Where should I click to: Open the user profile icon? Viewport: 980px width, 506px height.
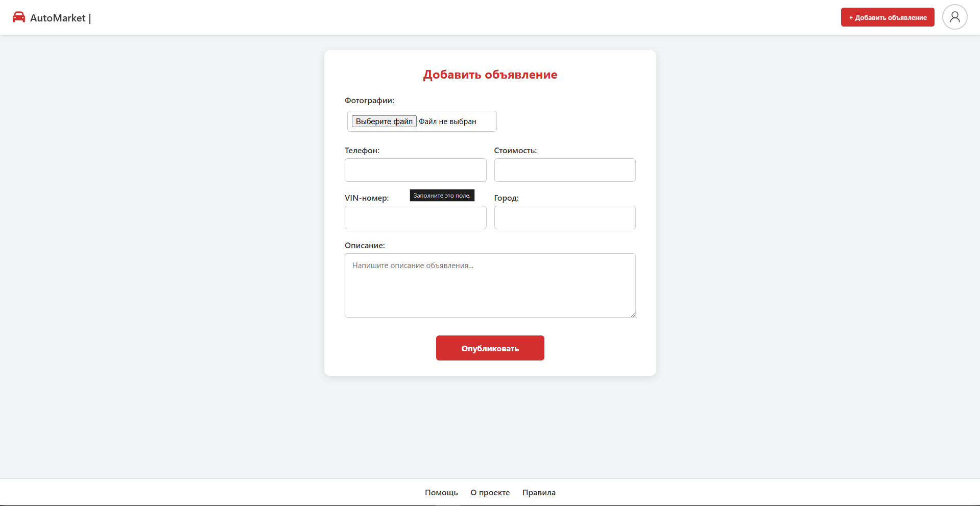click(x=954, y=17)
